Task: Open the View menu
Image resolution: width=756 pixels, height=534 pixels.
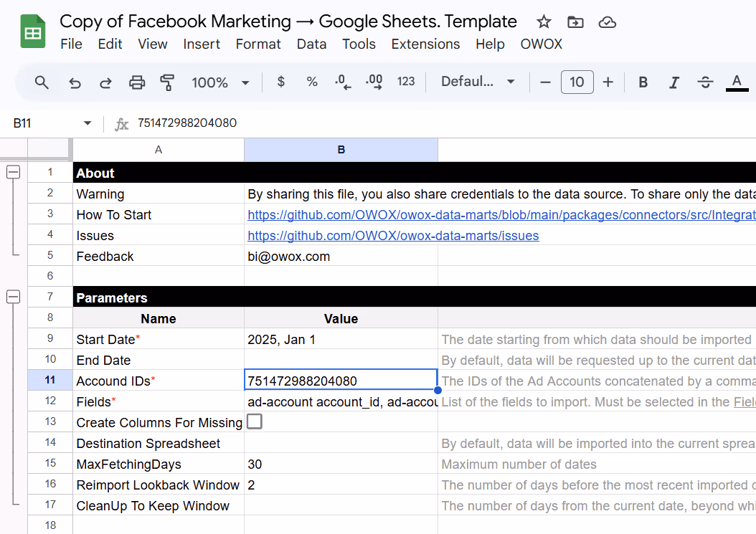Action: 152,44
